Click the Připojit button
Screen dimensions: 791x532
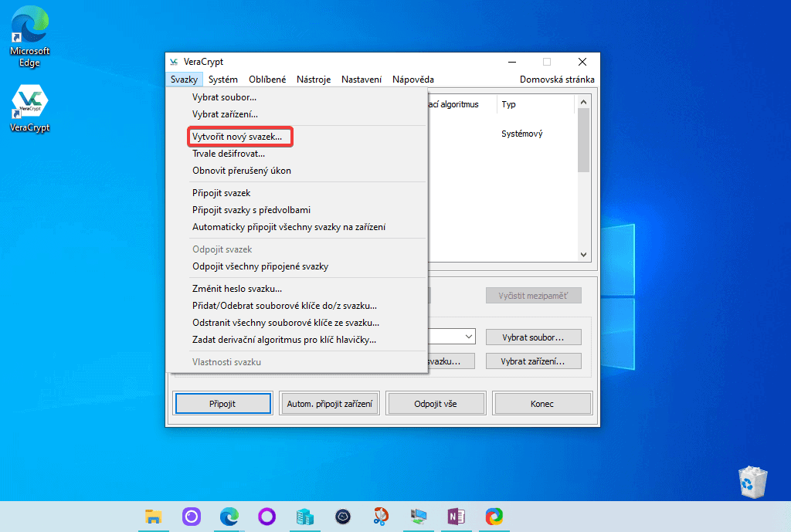(222, 404)
